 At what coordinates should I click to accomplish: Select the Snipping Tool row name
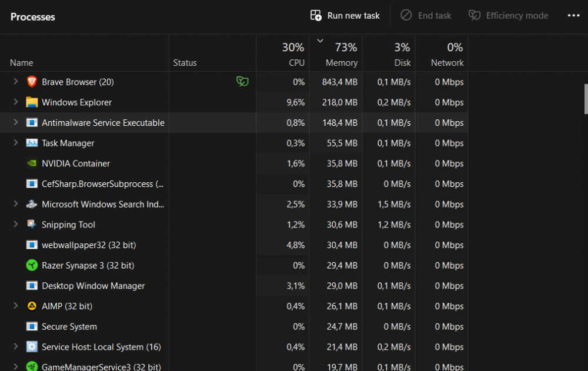68,225
